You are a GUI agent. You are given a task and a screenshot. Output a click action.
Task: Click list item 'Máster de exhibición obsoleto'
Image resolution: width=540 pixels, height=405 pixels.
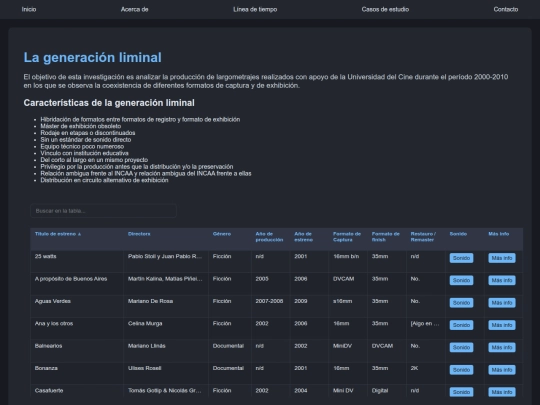click(81, 126)
